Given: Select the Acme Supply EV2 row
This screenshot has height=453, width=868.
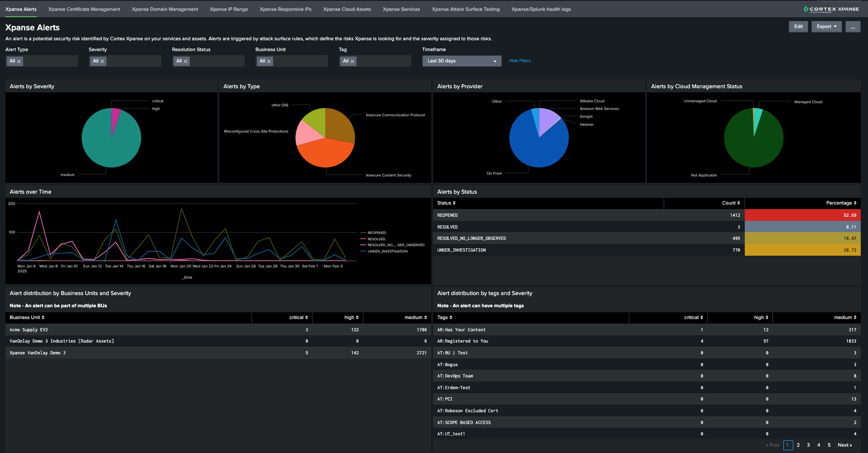Looking at the screenshot, I should 218,330.
